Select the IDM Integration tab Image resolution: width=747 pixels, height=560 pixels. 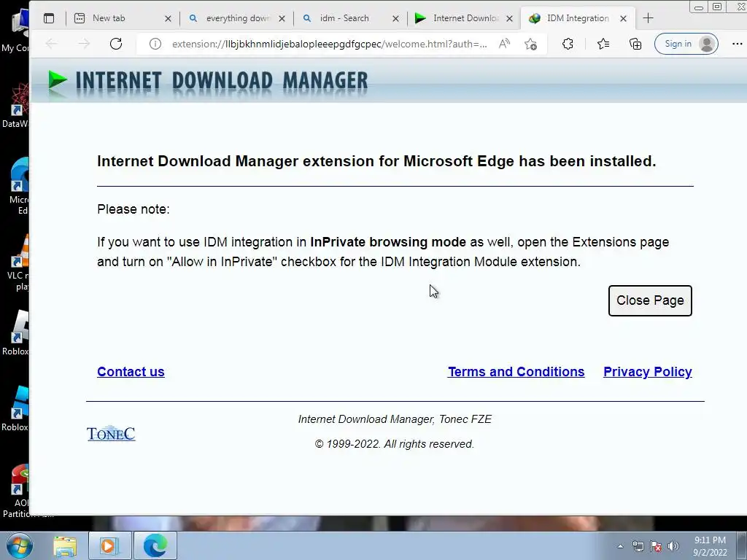(578, 18)
